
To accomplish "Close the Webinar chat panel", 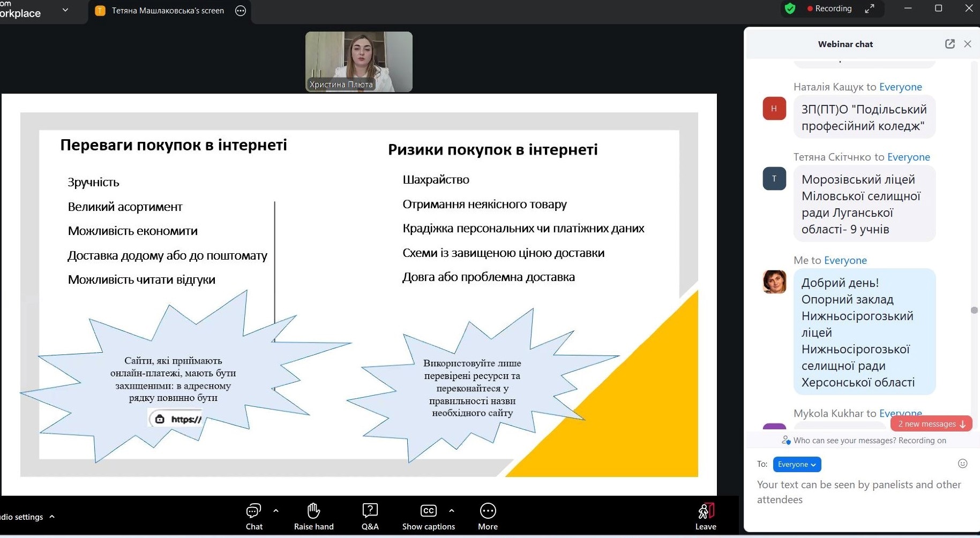I will click(x=968, y=44).
